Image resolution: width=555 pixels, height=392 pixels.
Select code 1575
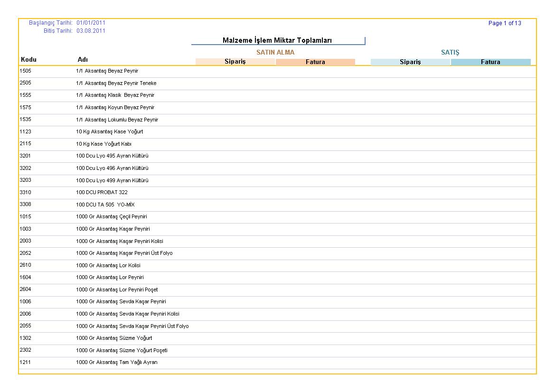[26, 107]
